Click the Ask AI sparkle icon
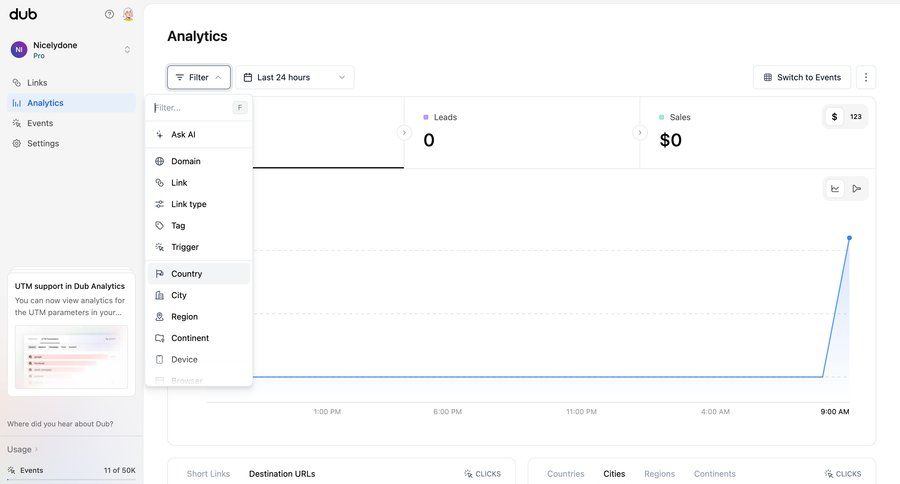Screen dimensions: 900x484 pyautogui.click(x=160, y=134)
